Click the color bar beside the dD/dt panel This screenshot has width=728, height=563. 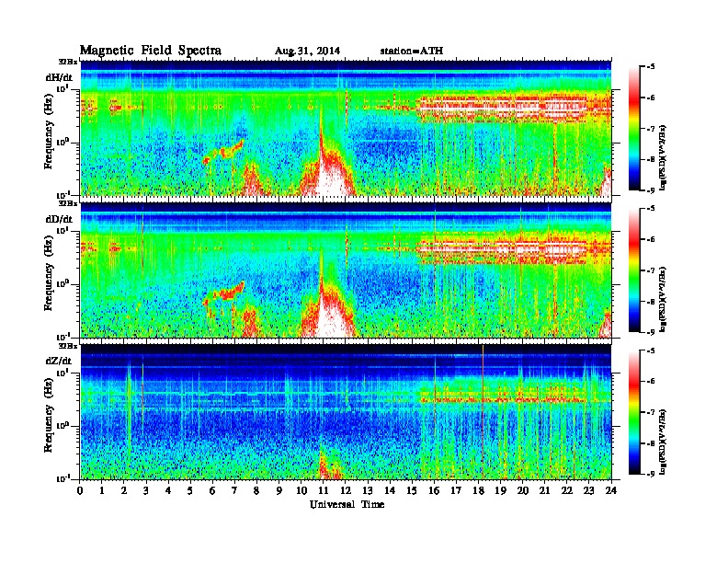634,270
